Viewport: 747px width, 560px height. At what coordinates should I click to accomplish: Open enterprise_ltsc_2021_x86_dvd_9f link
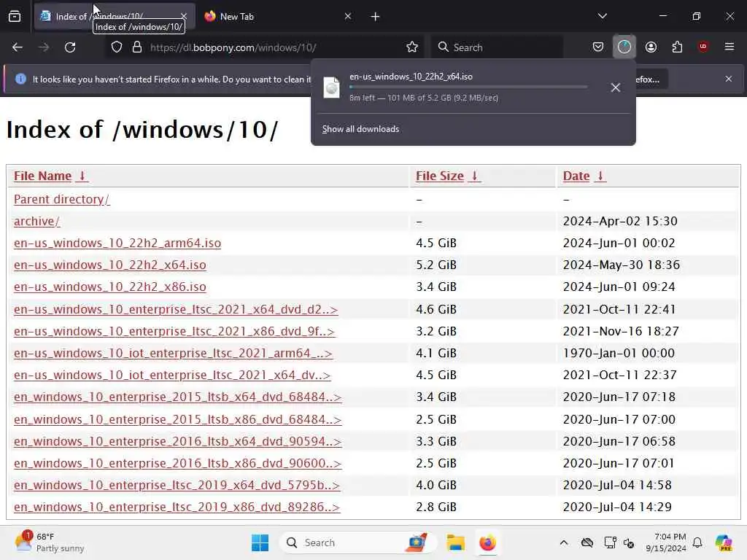pos(174,331)
